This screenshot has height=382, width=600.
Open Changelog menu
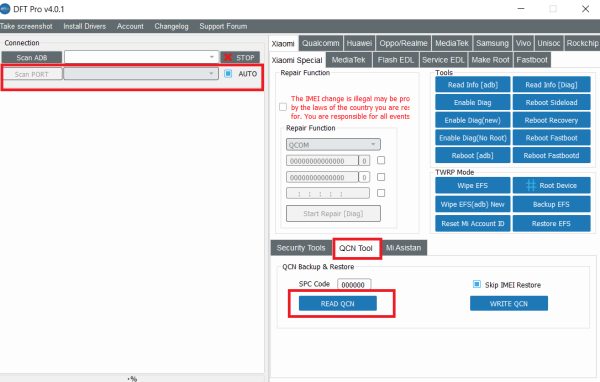click(171, 26)
